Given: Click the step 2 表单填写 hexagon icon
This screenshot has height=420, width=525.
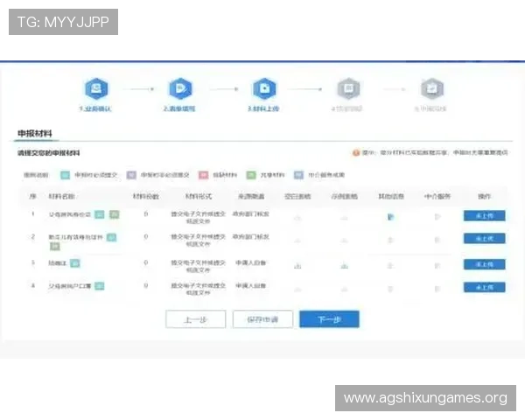Looking at the screenshot, I should 180,88.
